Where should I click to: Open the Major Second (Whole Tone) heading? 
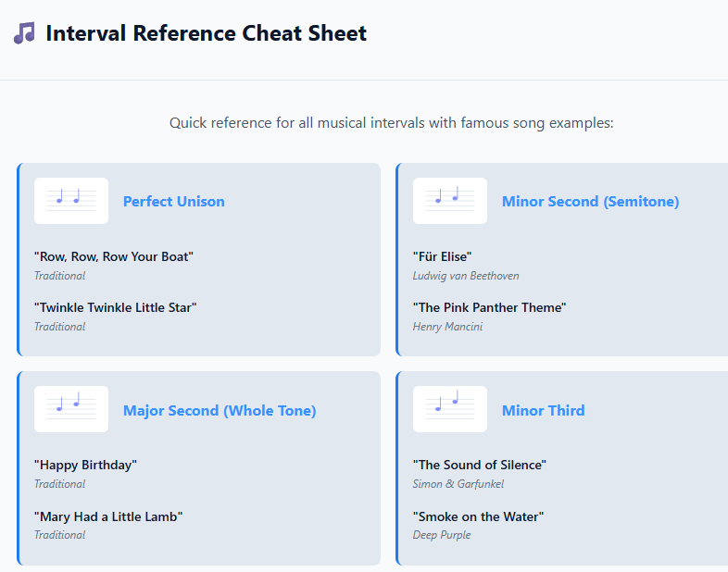220,411
